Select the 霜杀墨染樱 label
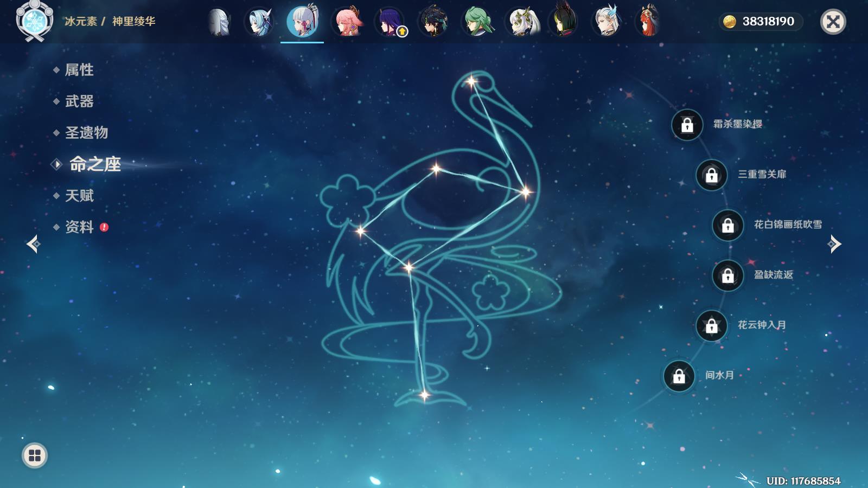 (x=737, y=124)
